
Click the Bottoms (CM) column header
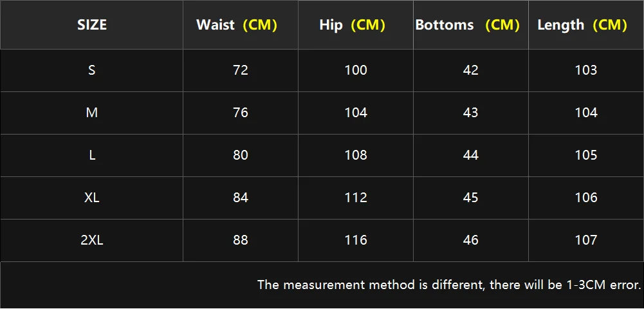[467, 25]
